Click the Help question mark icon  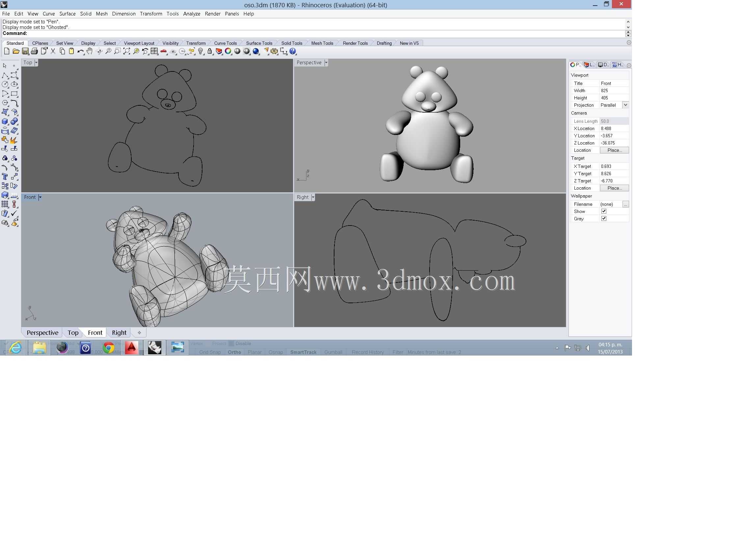[293, 51]
